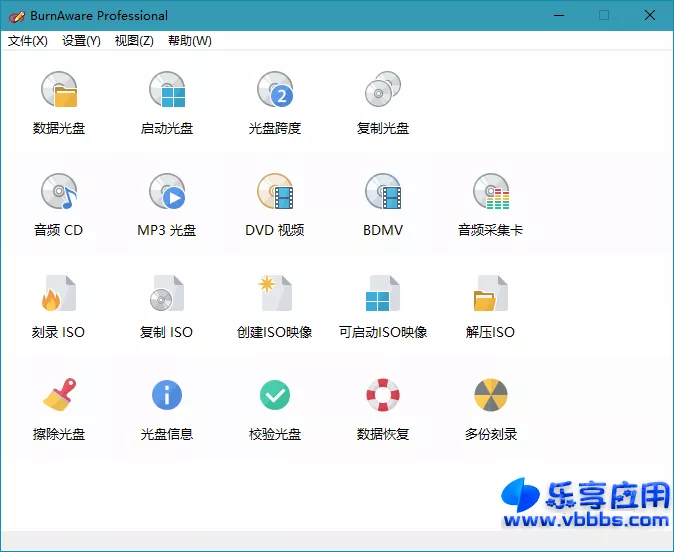The width and height of the screenshot is (674, 552).
Task: Expand the 视图(Z) menu
Action: point(134,41)
